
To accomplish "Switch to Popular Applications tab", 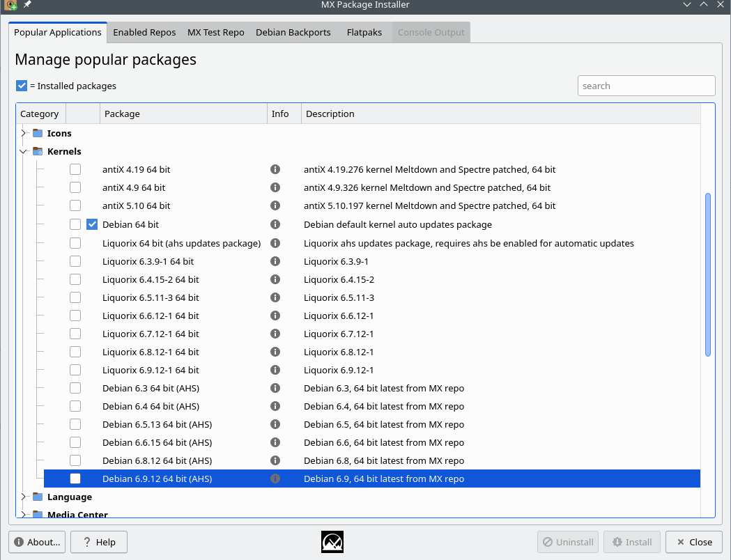I will [x=58, y=32].
